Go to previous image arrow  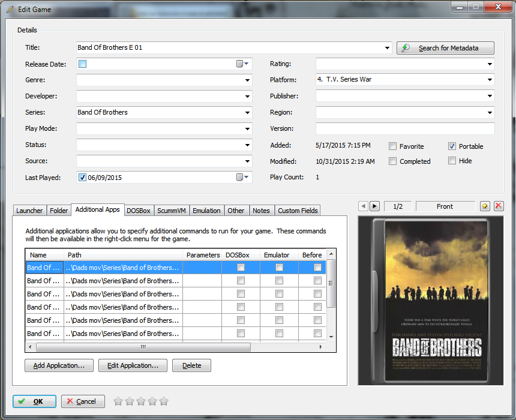pos(364,206)
